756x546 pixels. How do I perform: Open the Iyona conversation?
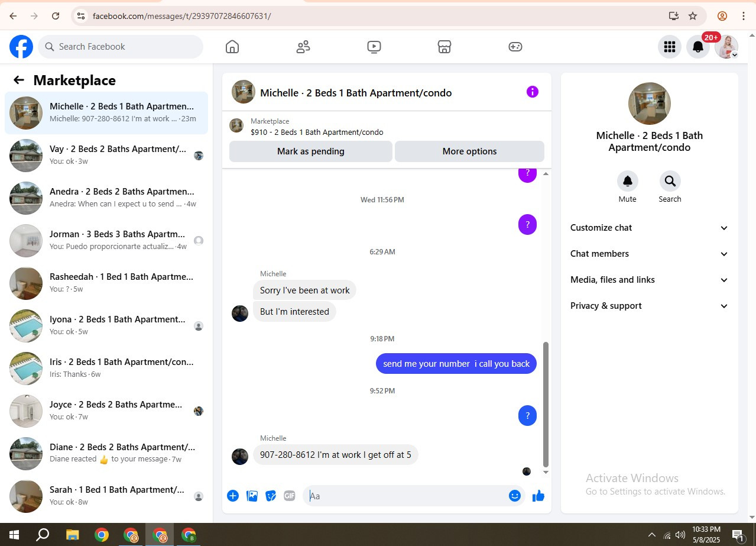tap(106, 326)
